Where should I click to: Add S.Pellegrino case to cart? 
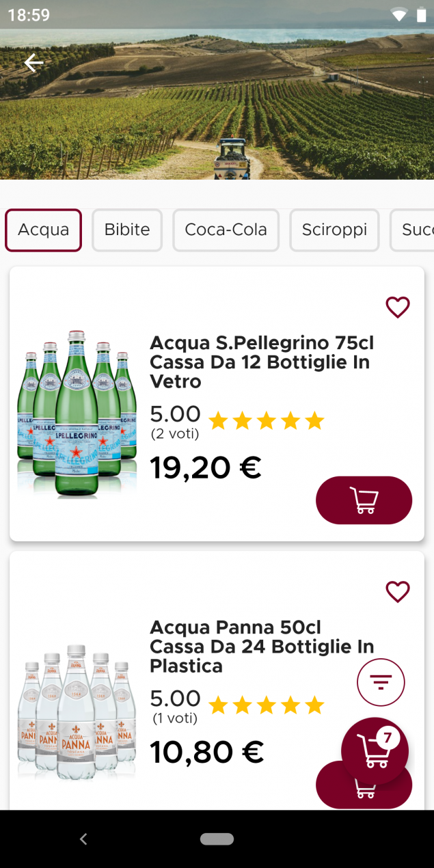364,500
